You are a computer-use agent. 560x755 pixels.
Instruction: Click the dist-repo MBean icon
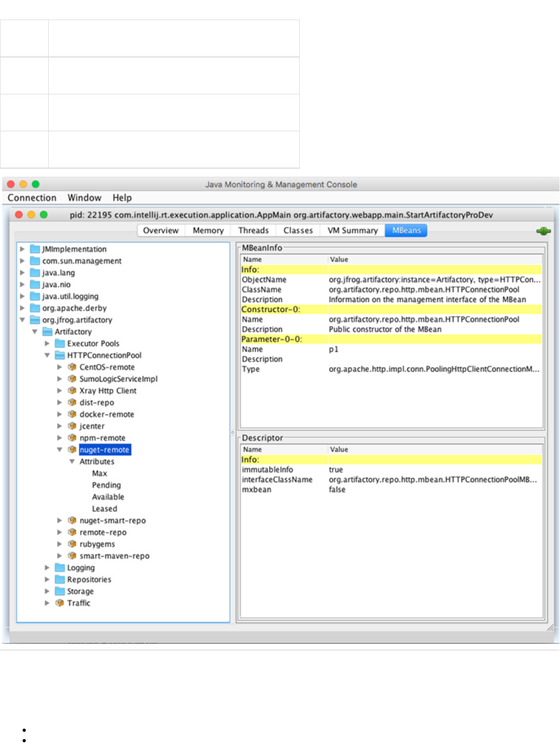pos(72,402)
